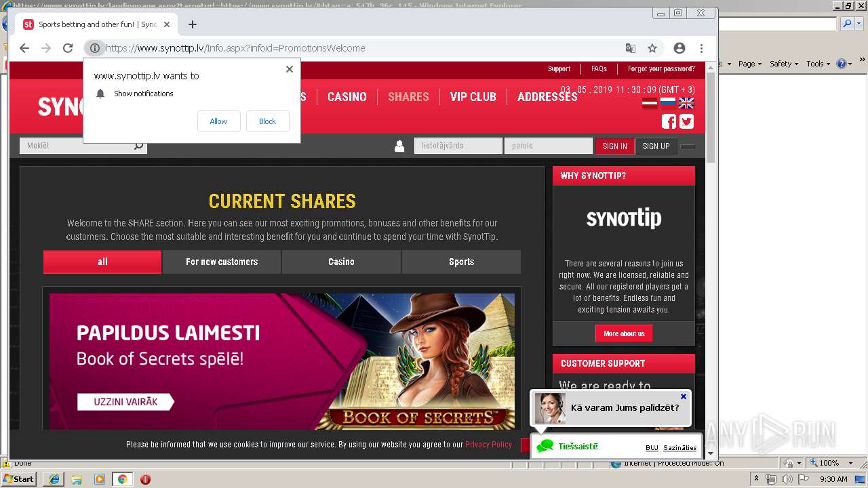Switch language with the UK flag
This screenshot has height=488, width=868.
[686, 103]
